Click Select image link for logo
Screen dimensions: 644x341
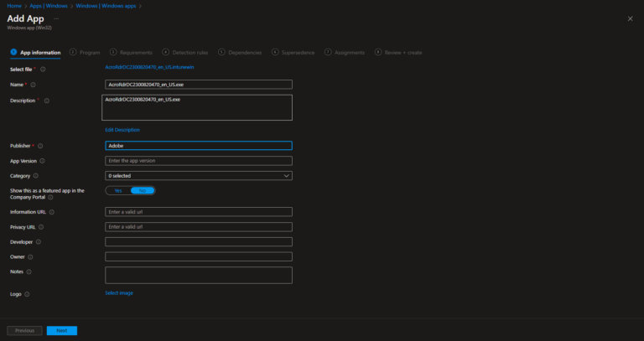119,293
